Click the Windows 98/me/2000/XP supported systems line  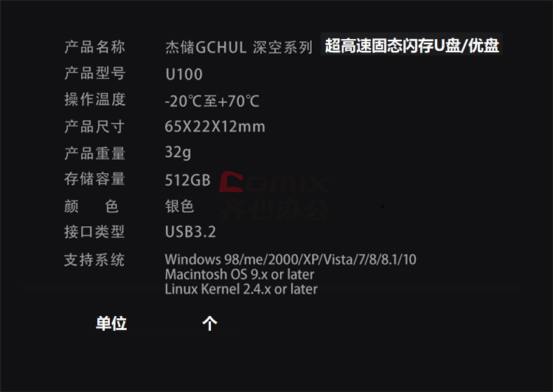tap(291, 259)
